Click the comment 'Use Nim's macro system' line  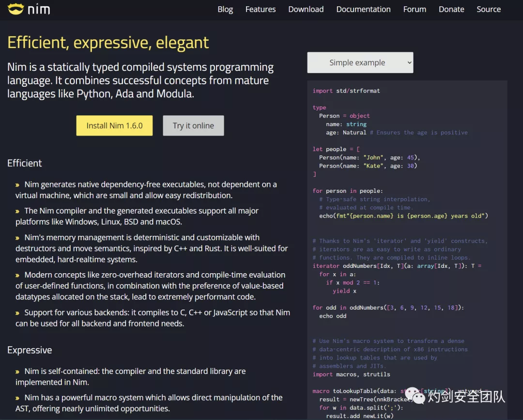[x=388, y=341]
